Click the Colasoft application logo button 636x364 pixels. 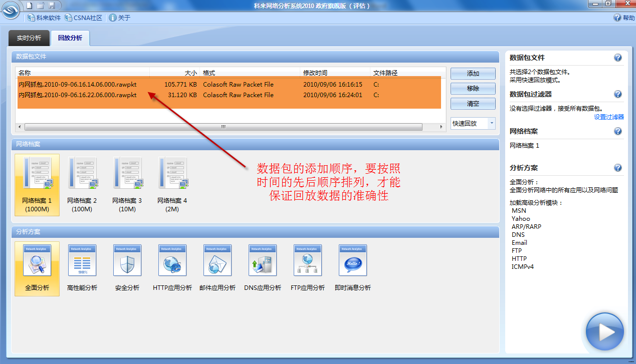[11, 10]
